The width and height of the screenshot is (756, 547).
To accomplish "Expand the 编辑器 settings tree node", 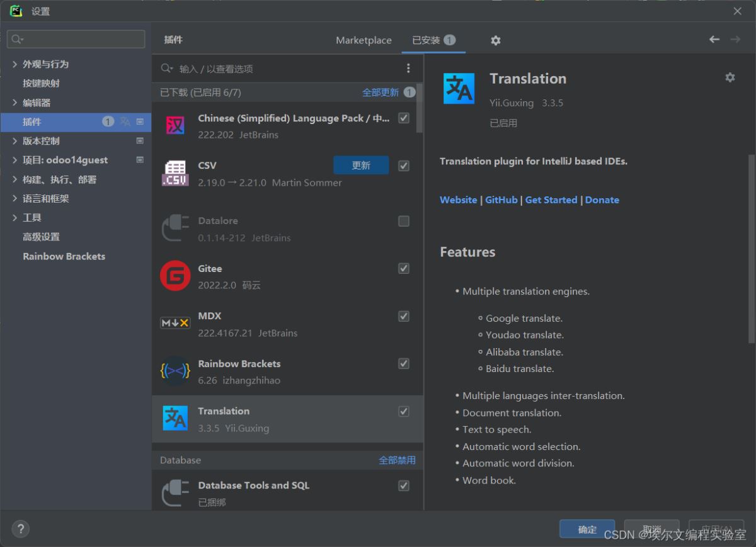I will (15, 103).
